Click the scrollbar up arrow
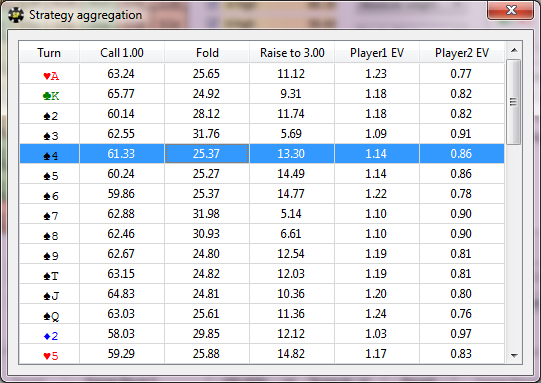 point(514,50)
